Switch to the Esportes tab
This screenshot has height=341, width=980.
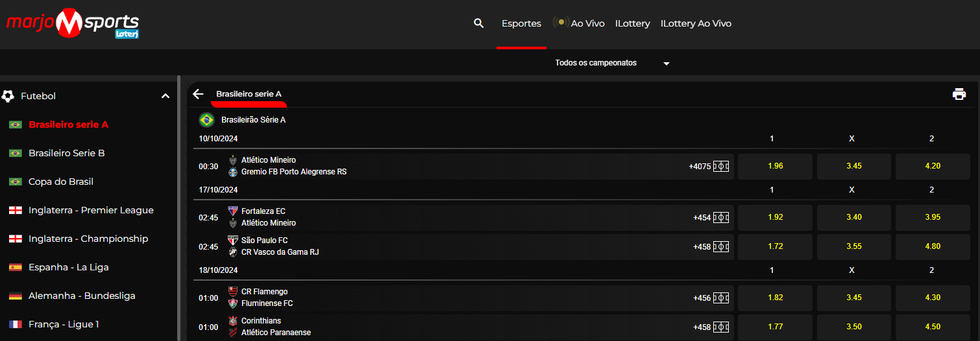(x=521, y=23)
